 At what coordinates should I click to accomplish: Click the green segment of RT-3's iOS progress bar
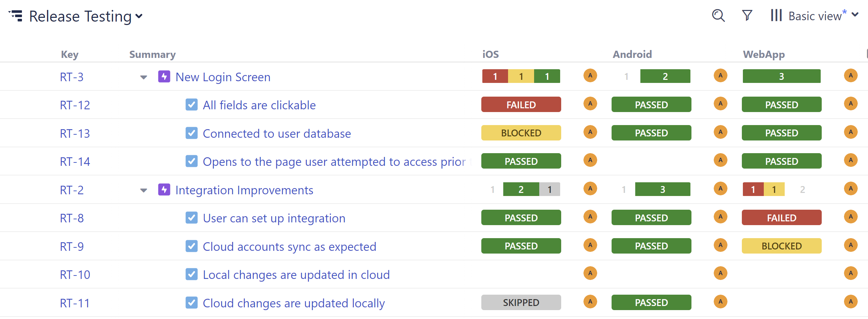click(x=547, y=76)
